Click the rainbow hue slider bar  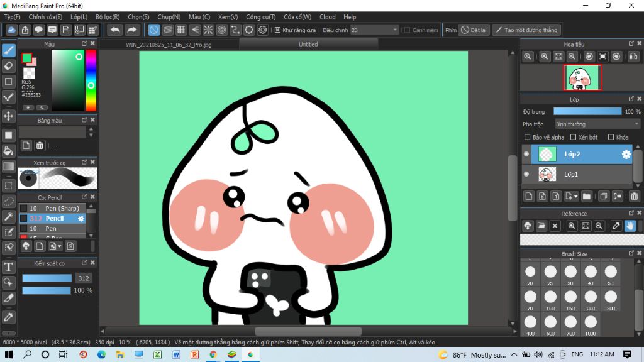pos(91,80)
